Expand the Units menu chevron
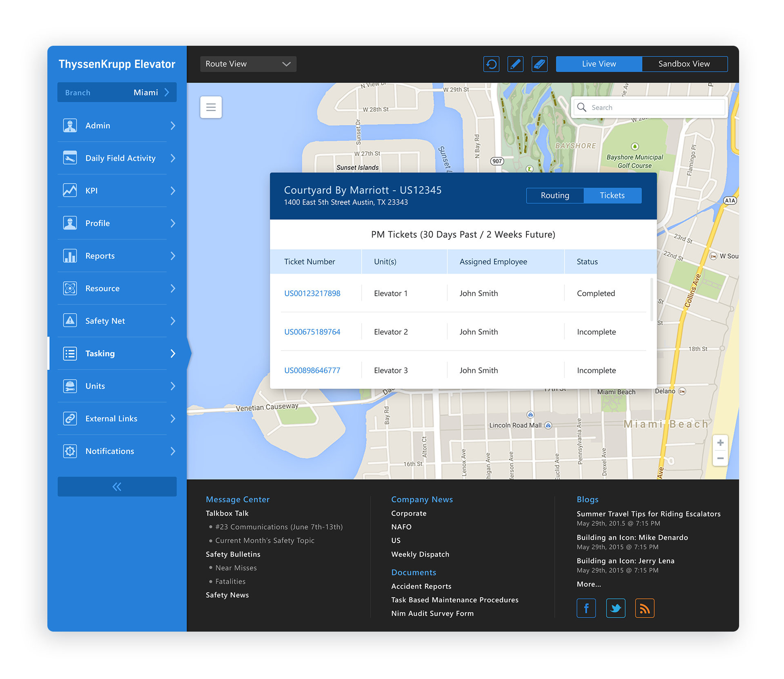The image size is (784, 679). 173,386
